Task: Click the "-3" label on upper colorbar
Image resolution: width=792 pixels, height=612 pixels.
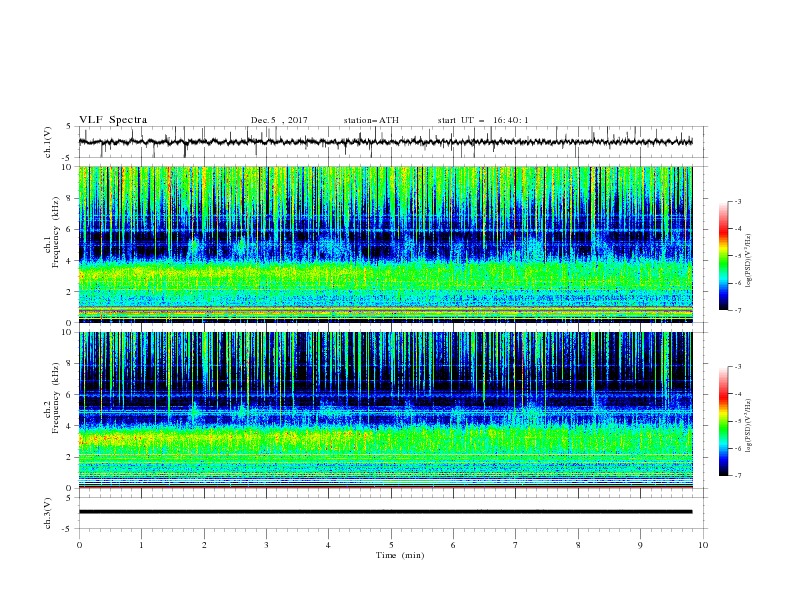Action: [737, 202]
